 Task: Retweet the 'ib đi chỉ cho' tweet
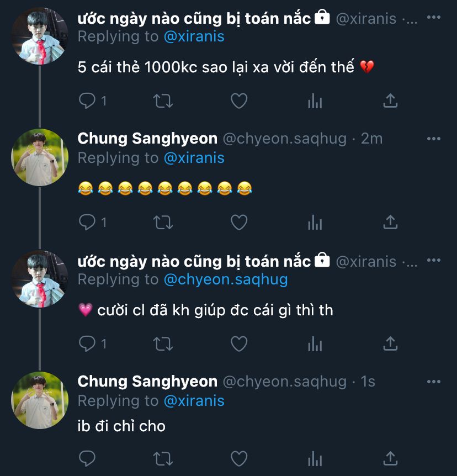pos(163,459)
